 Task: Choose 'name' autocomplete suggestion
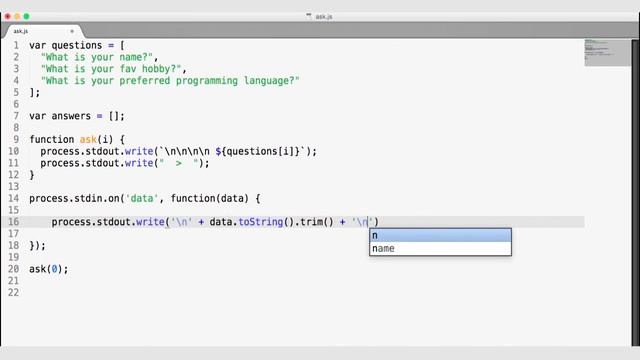[440, 249]
